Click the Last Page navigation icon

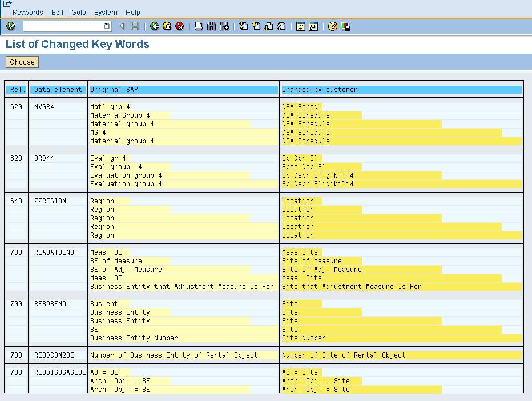tap(281, 26)
